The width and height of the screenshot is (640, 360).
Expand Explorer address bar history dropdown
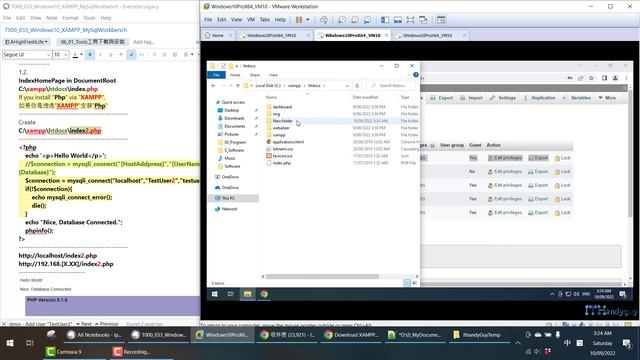click(x=347, y=86)
